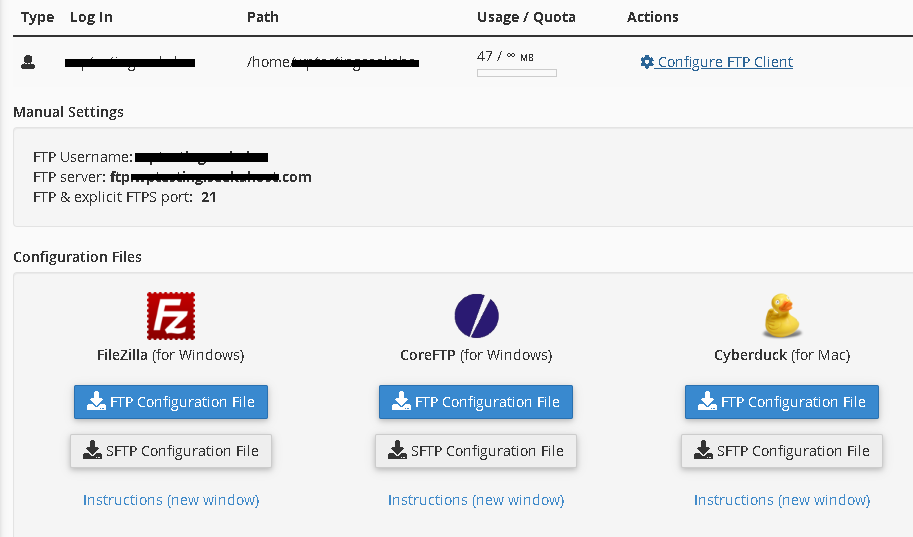Click the FileZilla (for Windows) label
The image size is (913, 537).
tap(171, 355)
